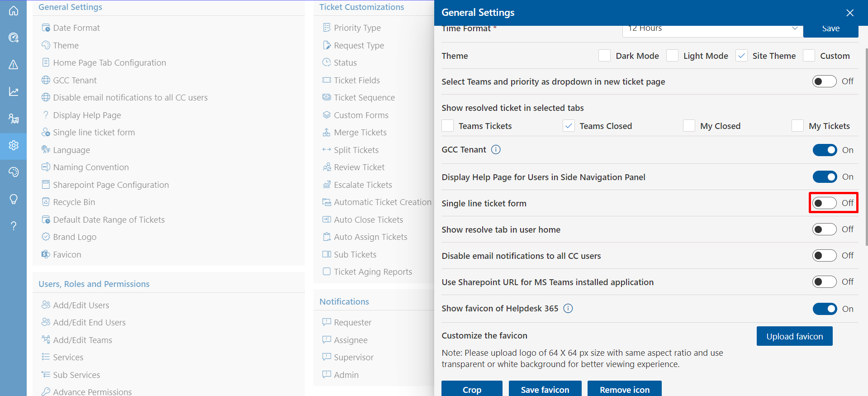Viewport: 868px width, 396px height.
Task: Click the Brand Logo icon
Action: (46, 237)
